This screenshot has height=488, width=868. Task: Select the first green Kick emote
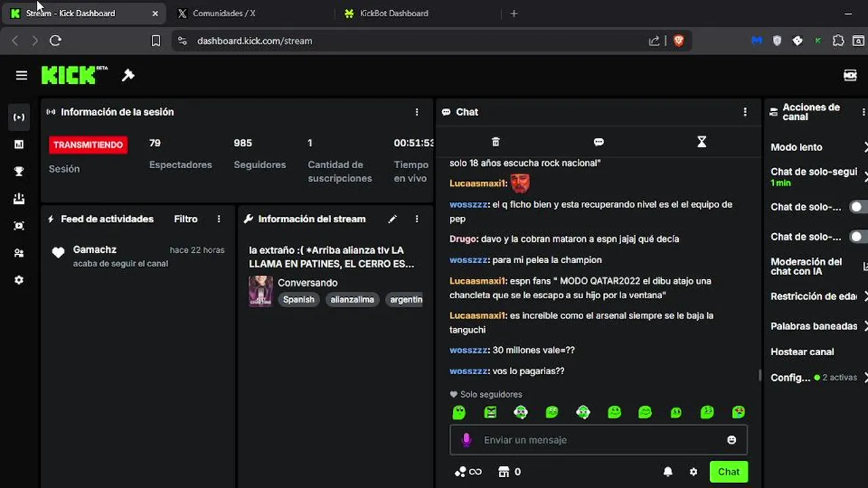(x=459, y=412)
